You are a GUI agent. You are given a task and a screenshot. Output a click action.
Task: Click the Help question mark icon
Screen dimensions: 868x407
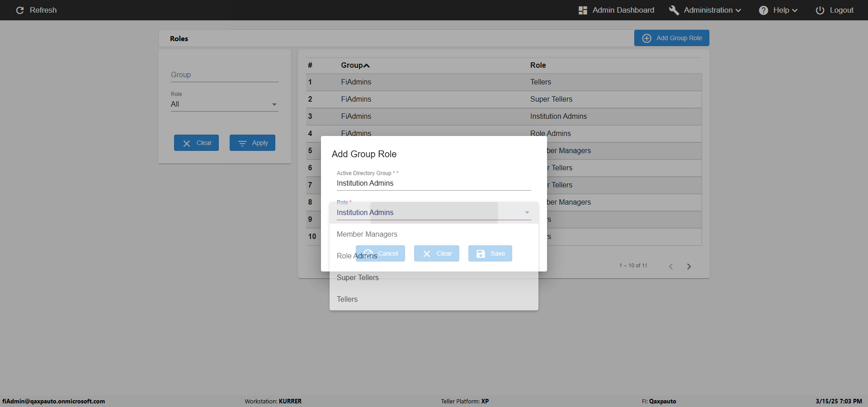pyautogui.click(x=764, y=10)
